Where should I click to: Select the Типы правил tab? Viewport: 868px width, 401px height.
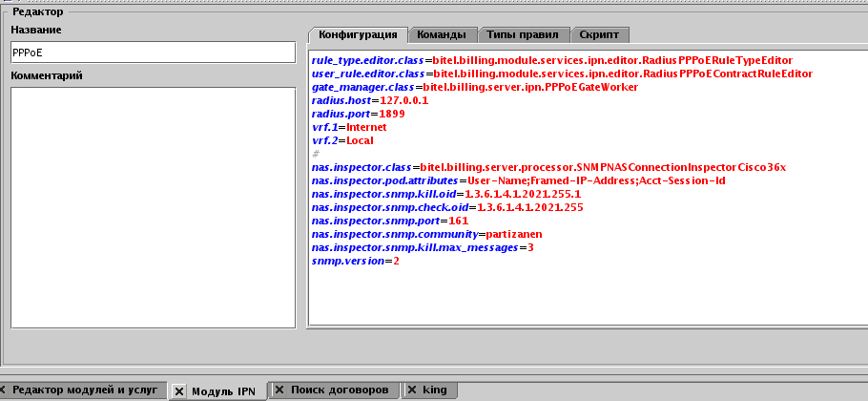pos(523,34)
